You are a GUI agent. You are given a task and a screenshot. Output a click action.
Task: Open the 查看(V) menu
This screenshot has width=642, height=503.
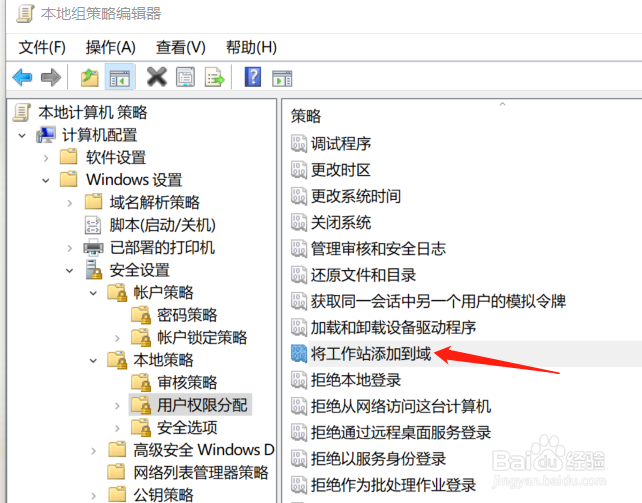pos(181,47)
